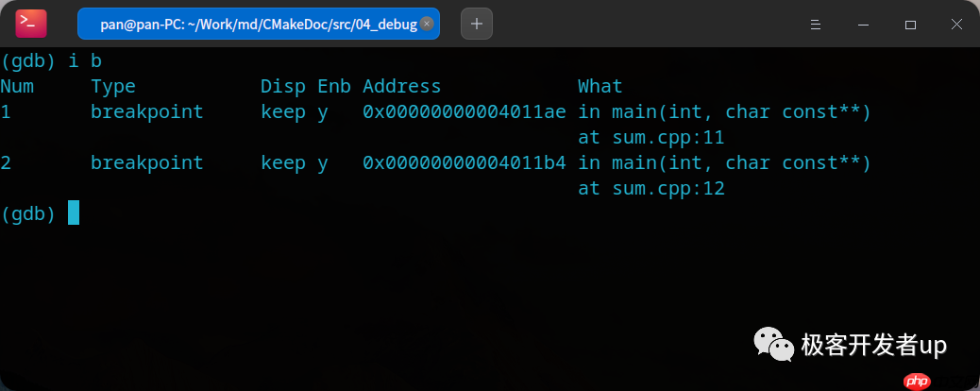Click the Enb column header
The height and width of the screenshot is (391, 980).
point(333,87)
